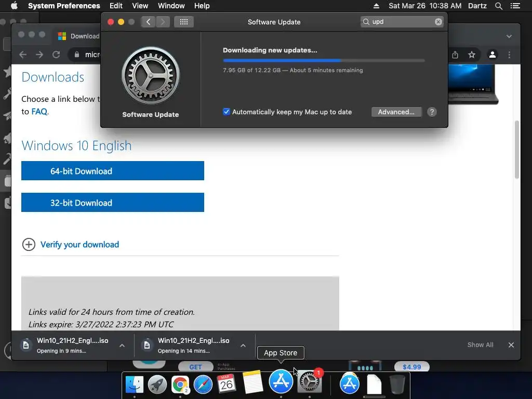The width and height of the screenshot is (532, 399).
Task: Open Chrome three-dot menu
Action: click(x=509, y=55)
